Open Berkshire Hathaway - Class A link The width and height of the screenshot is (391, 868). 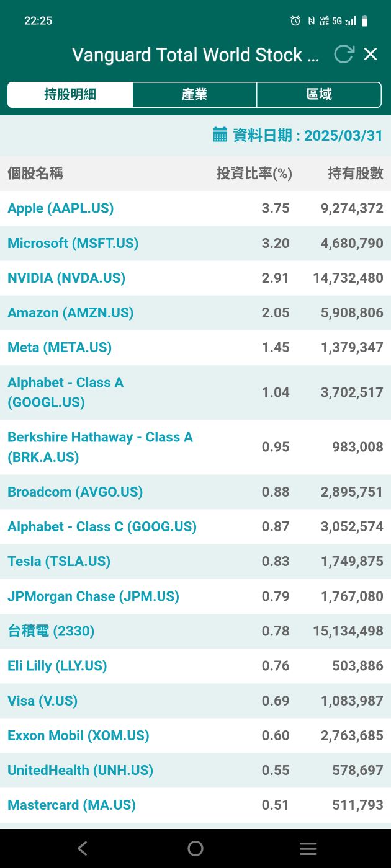(100, 446)
